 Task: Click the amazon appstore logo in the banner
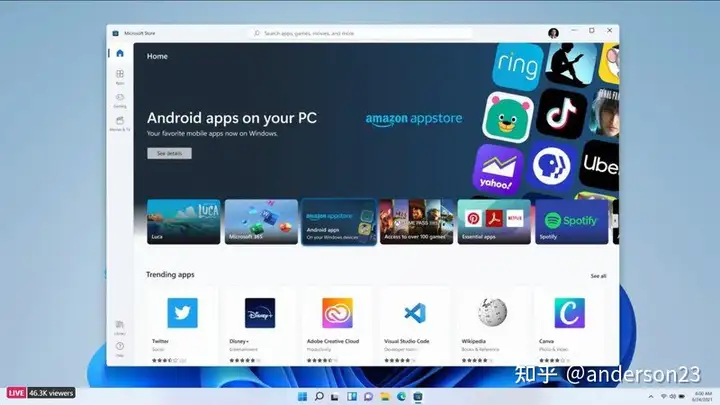(x=414, y=119)
